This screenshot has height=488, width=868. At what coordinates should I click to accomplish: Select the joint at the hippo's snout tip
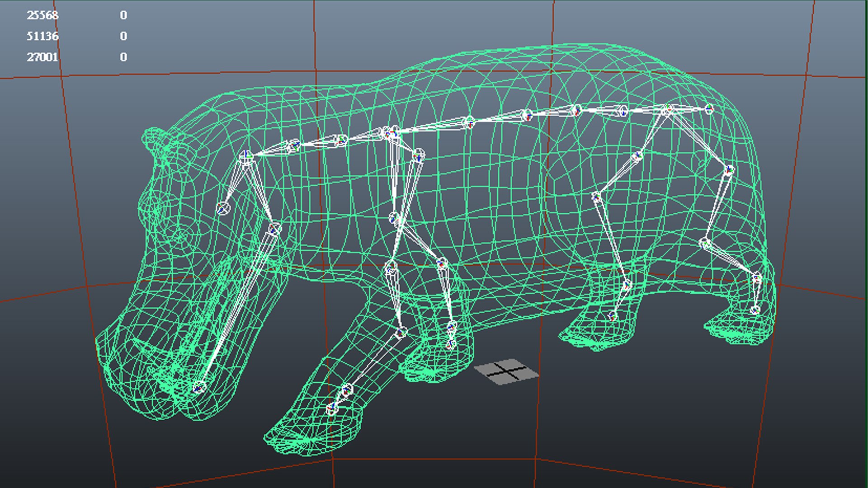(199, 388)
